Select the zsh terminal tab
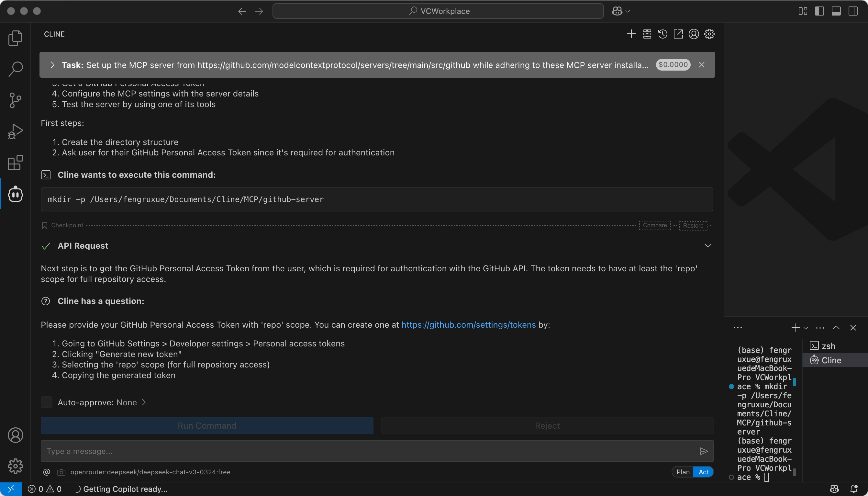The image size is (868, 496). [x=828, y=346]
